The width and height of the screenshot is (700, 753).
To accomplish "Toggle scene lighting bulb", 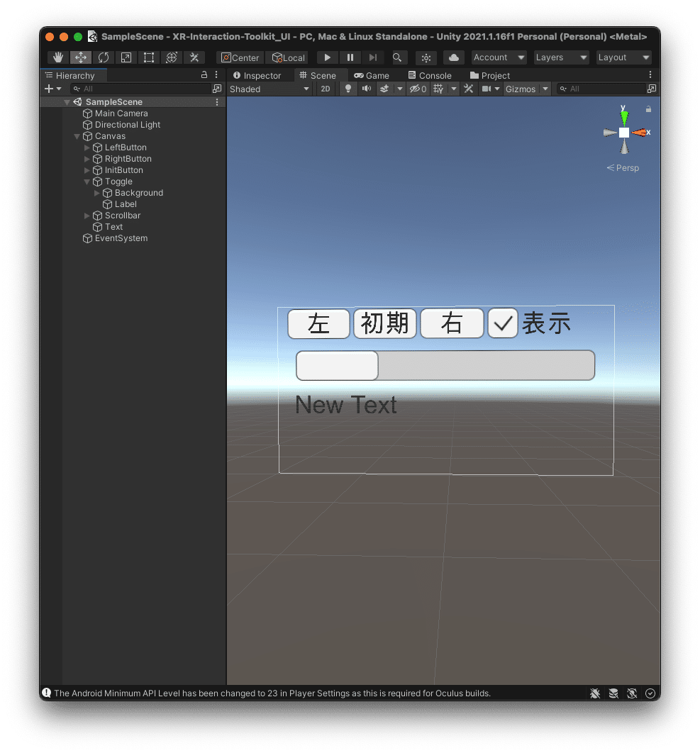I will (x=348, y=89).
